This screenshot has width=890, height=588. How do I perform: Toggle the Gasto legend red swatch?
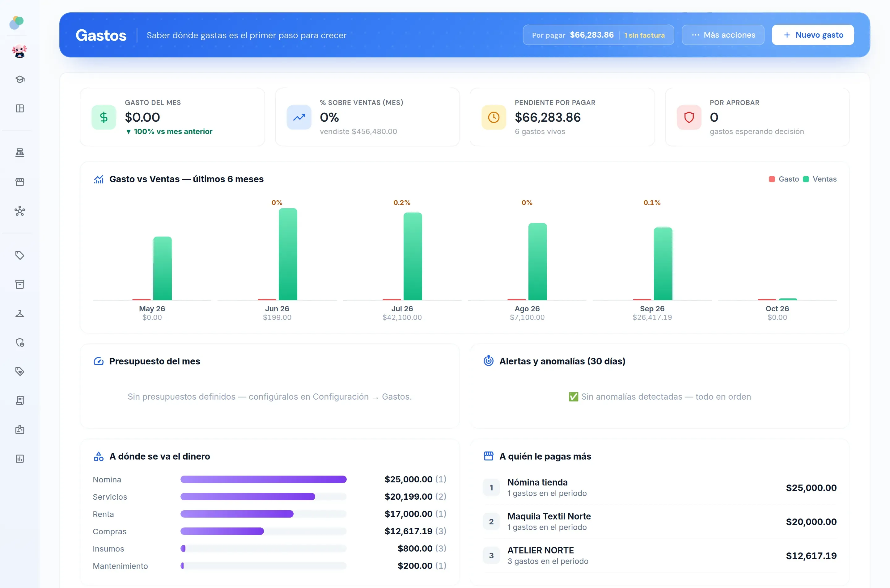pos(772,179)
